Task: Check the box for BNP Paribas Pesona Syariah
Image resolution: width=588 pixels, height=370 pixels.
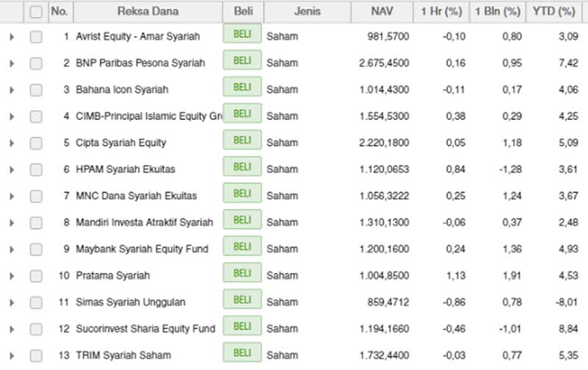Action: pos(36,63)
